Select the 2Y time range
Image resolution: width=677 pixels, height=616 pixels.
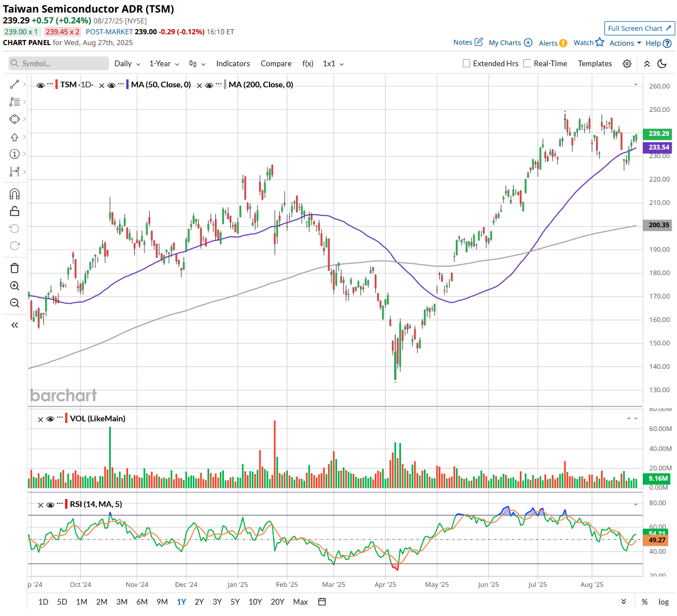[199, 602]
